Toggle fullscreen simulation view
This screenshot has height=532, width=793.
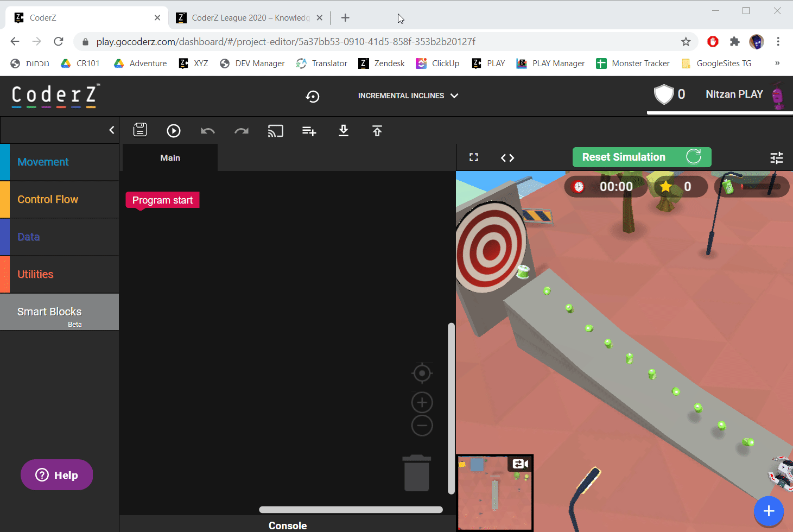(x=474, y=157)
